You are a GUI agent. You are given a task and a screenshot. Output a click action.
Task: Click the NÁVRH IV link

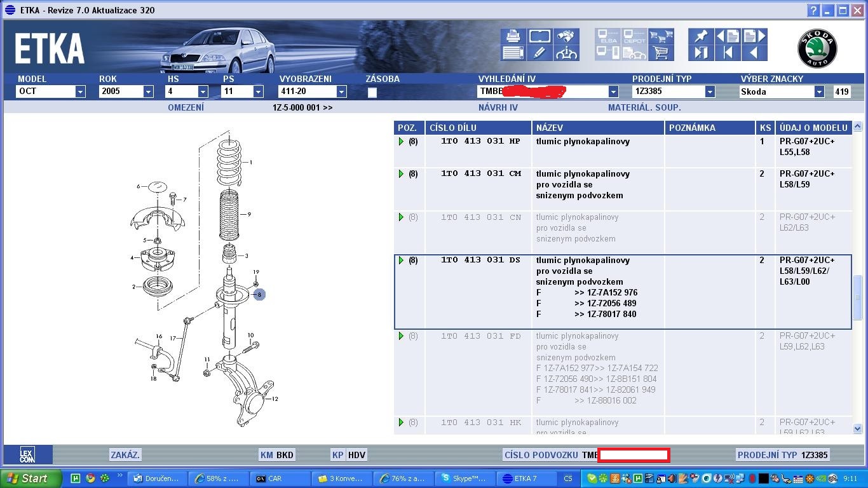(x=498, y=107)
